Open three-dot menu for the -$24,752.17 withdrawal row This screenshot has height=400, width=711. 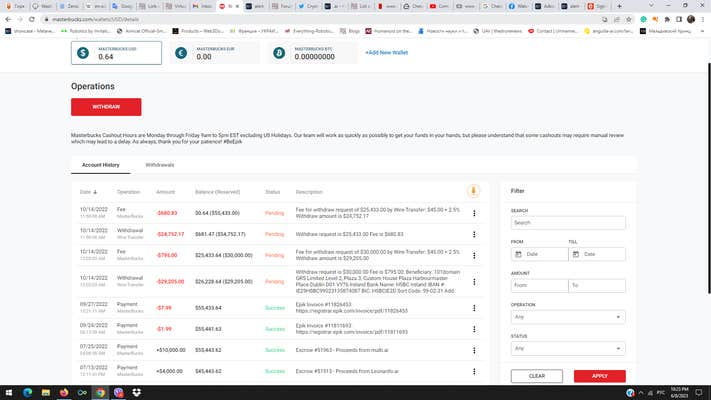pyautogui.click(x=474, y=233)
